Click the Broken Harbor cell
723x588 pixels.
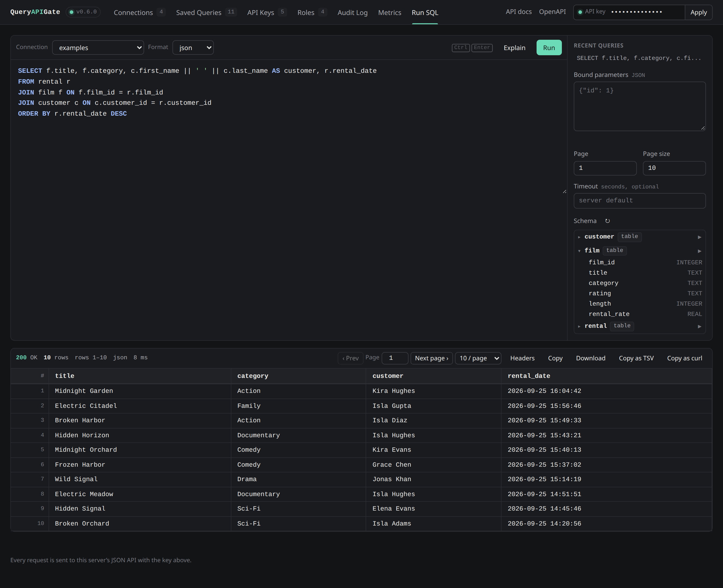140,420
